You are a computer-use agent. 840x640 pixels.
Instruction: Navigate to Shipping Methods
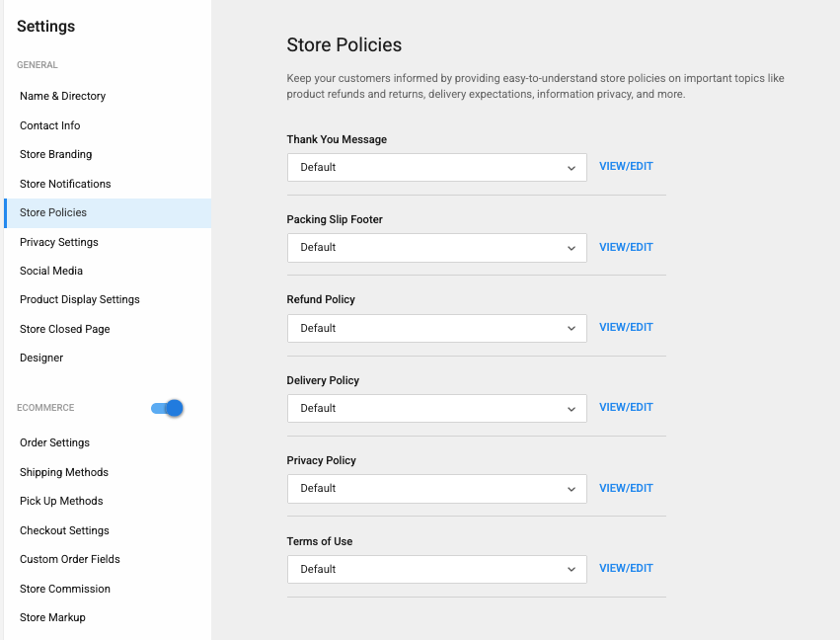[64, 472]
